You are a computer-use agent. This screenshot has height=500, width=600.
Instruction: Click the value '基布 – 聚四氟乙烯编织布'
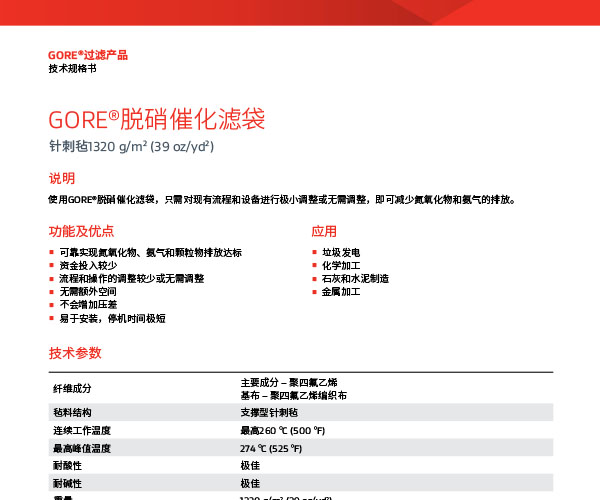[x=293, y=395]
